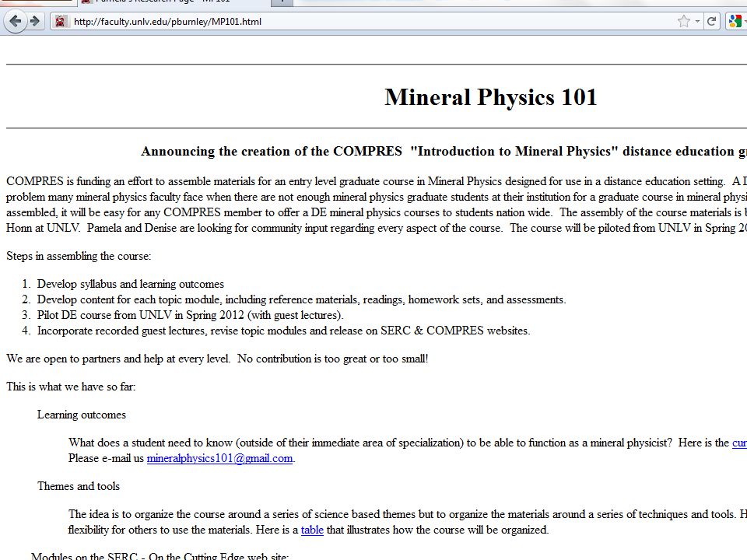This screenshot has width=747, height=560.
Task: Open a new tab with the plus button
Action: point(282,2)
